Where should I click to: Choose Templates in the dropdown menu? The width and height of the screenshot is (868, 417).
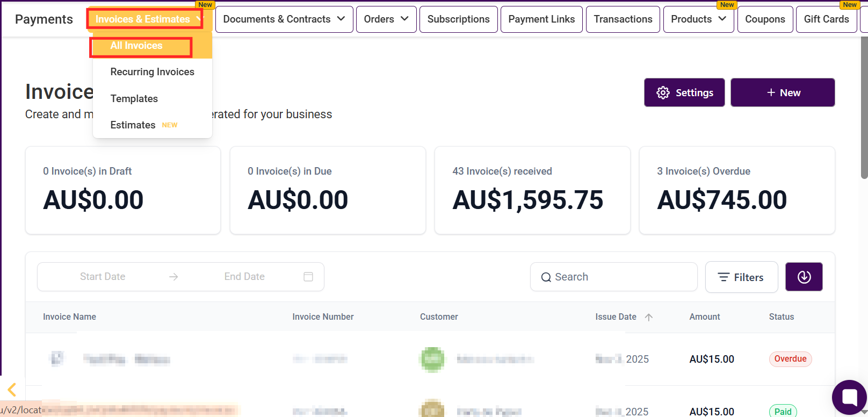tap(134, 99)
